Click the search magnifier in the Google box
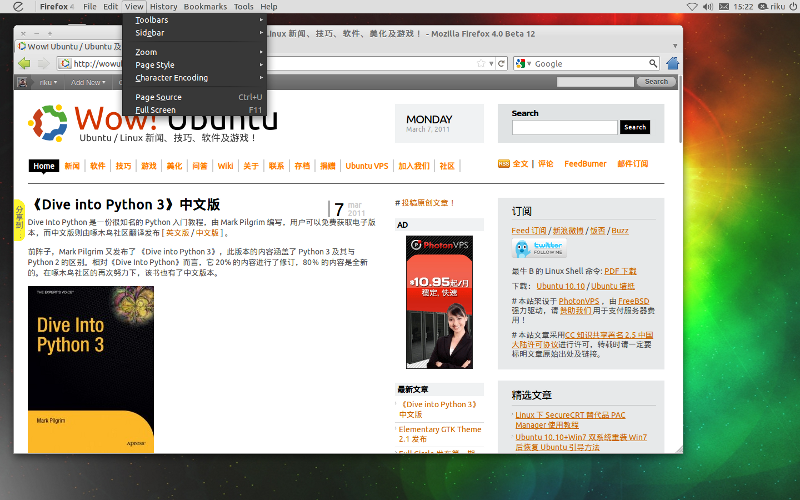This screenshot has width=800, height=500. [653, 63]
